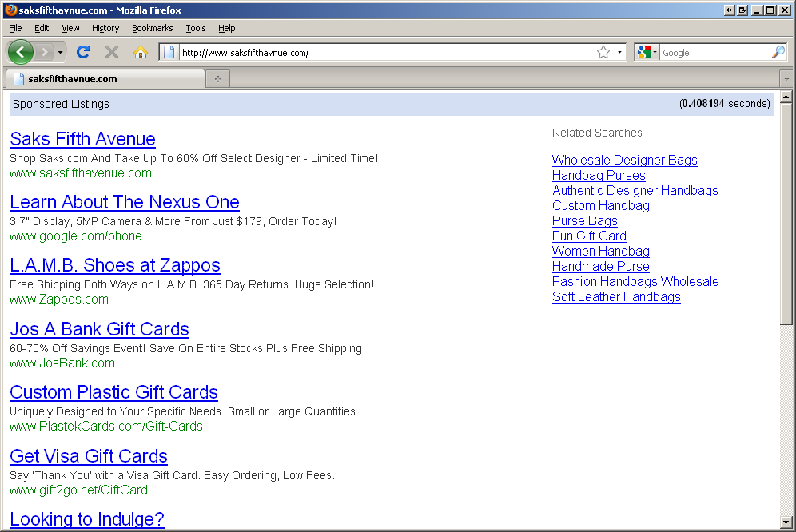Image resolution: width=796 pixels, height=532 pixels.
Task: Open the Edit menu
Action: tap(42, 28)
